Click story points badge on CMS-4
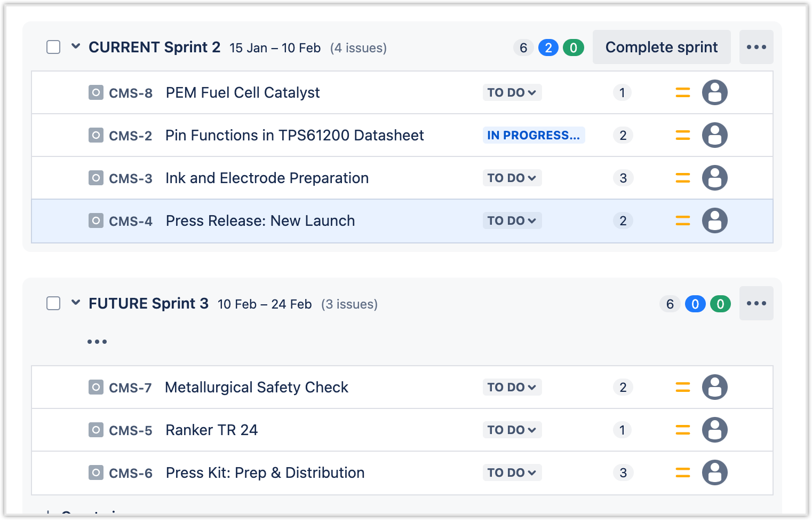 (x=623, y=220)
